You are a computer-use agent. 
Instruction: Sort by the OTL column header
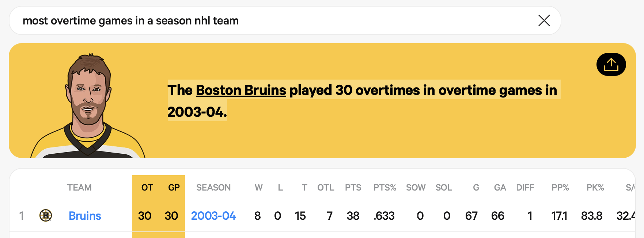(326, 188)
